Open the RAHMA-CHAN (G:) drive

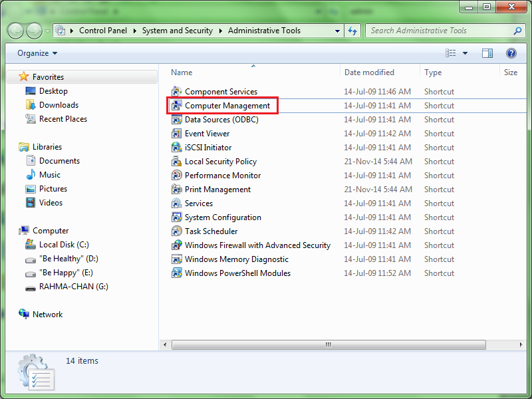point(74,287)
